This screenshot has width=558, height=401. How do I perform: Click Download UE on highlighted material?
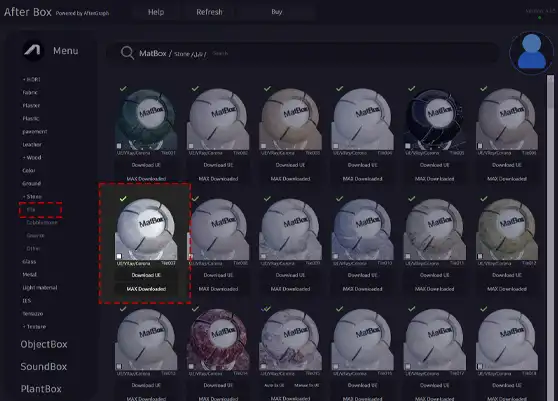click(146, 275)
